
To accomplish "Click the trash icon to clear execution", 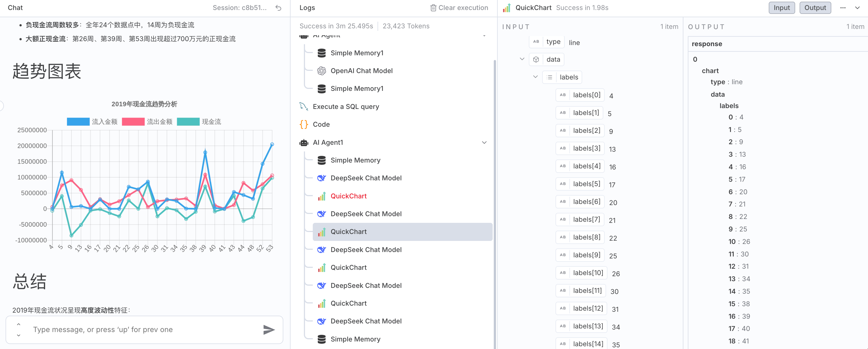I will coord(433,8).
